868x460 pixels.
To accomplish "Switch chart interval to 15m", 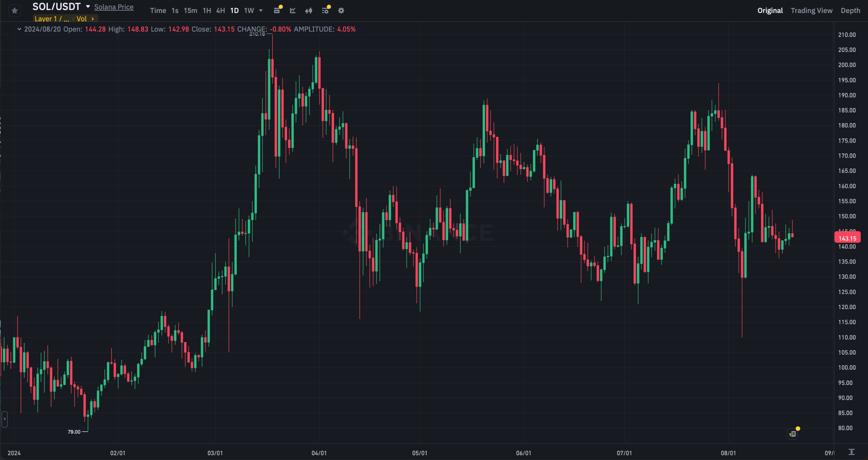I will point(190,10).
